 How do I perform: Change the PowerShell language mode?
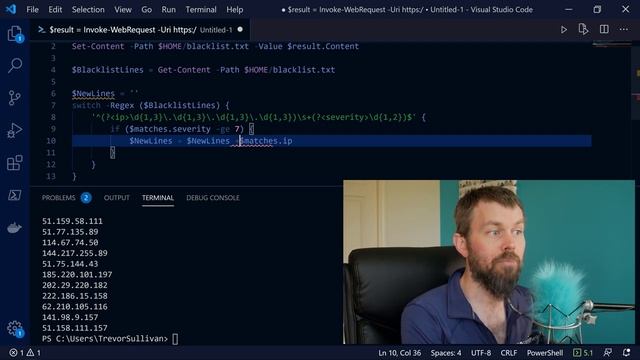544,353
